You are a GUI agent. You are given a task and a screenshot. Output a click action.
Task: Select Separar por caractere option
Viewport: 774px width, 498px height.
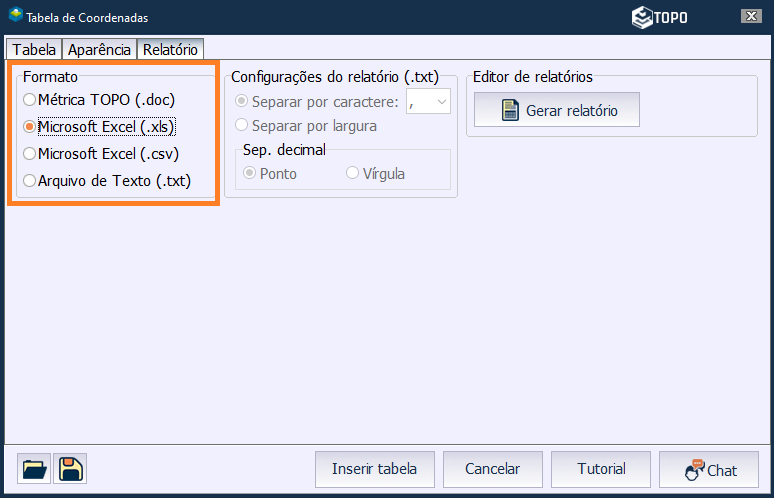[240, 101]
